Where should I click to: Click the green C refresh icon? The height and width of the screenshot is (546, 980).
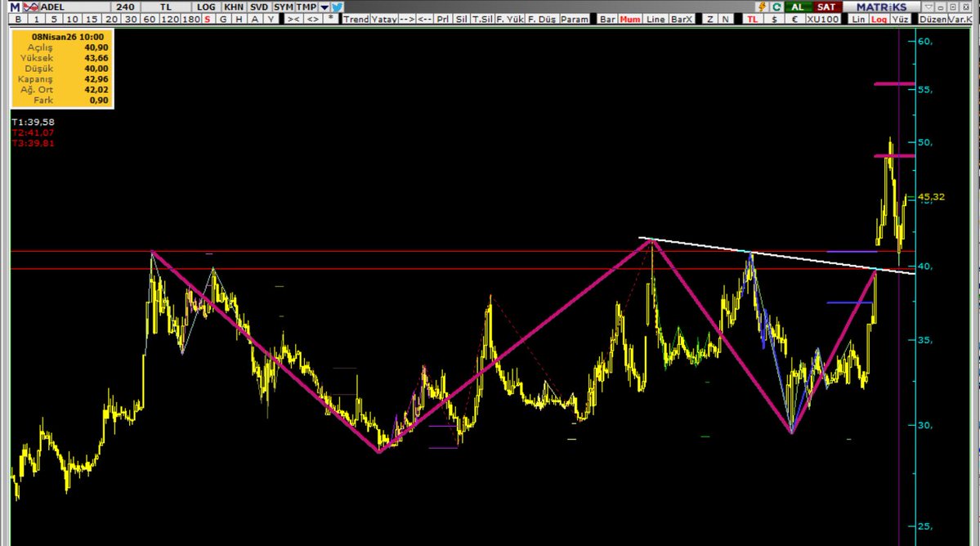[776, 7]
